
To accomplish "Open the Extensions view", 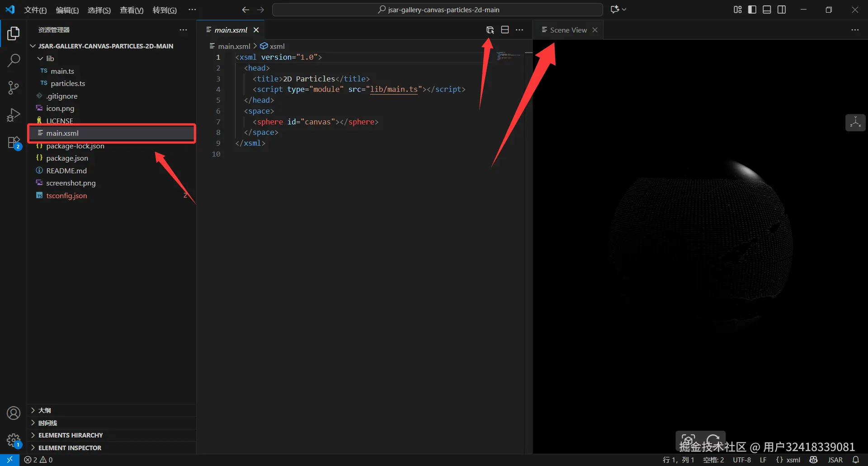I will click(14, 143).
